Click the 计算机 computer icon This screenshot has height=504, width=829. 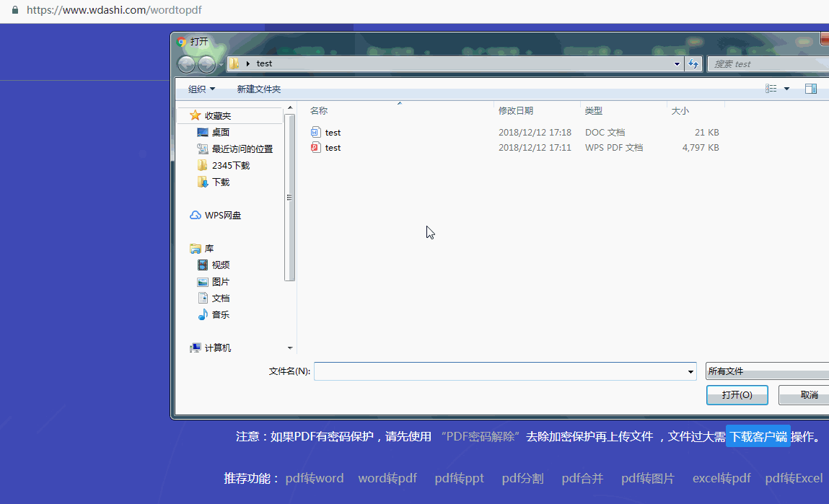point(195,348)
